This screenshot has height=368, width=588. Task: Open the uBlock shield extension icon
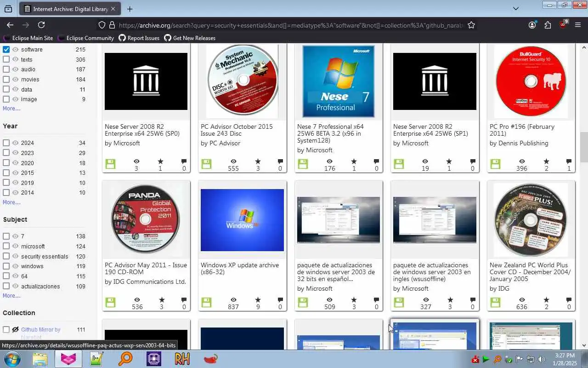point(563,25)
